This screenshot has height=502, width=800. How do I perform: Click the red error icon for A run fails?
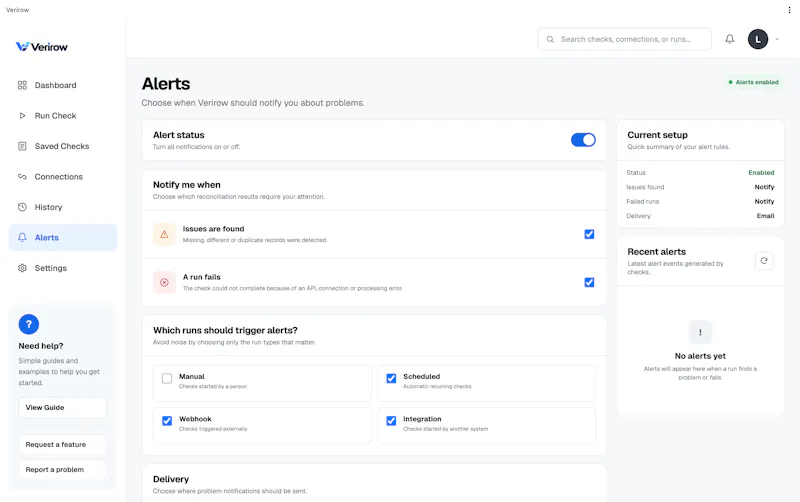pyautogui.click(x=164, y=283)
